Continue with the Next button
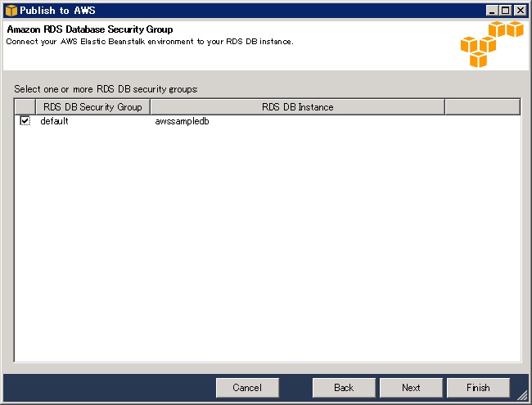 (411, 387)
